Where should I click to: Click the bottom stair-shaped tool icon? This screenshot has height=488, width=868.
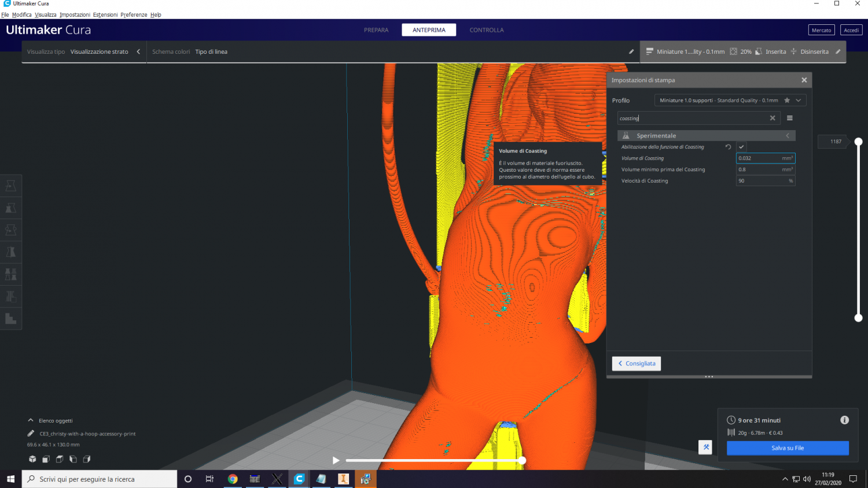coord(10,318)
